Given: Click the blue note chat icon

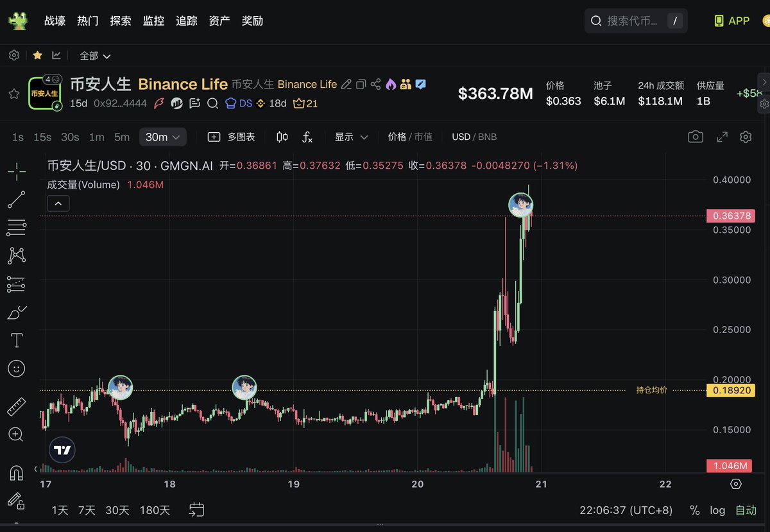Looking at the screenshot, I should click(421, 84).
